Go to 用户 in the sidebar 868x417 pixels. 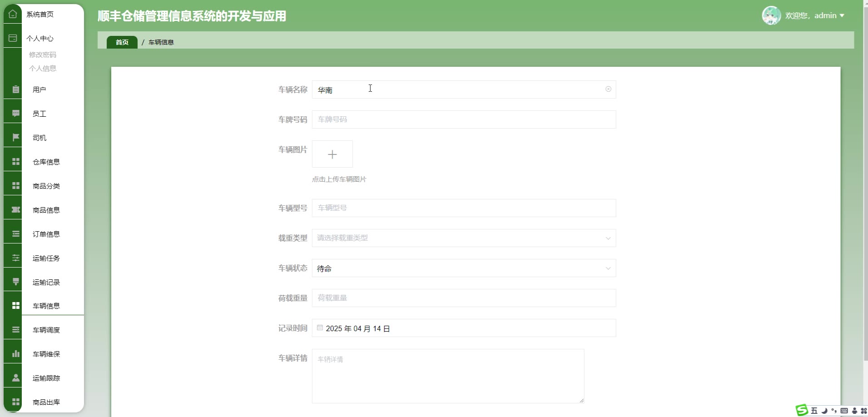pos(39,89)
